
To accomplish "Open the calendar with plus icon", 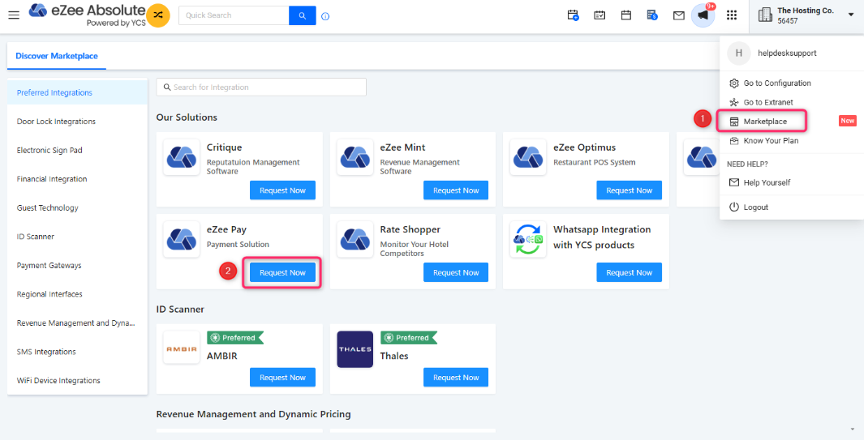I will click(x=573, y=15).
